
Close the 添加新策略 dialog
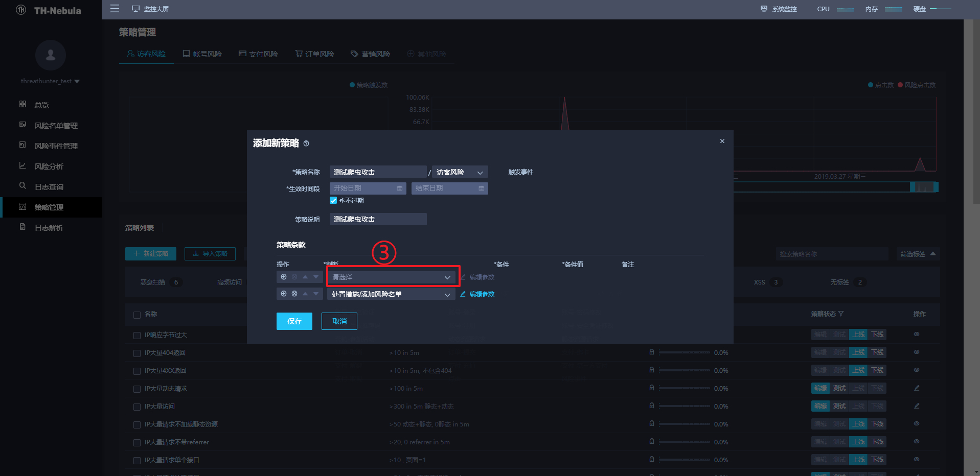point(722,141)
